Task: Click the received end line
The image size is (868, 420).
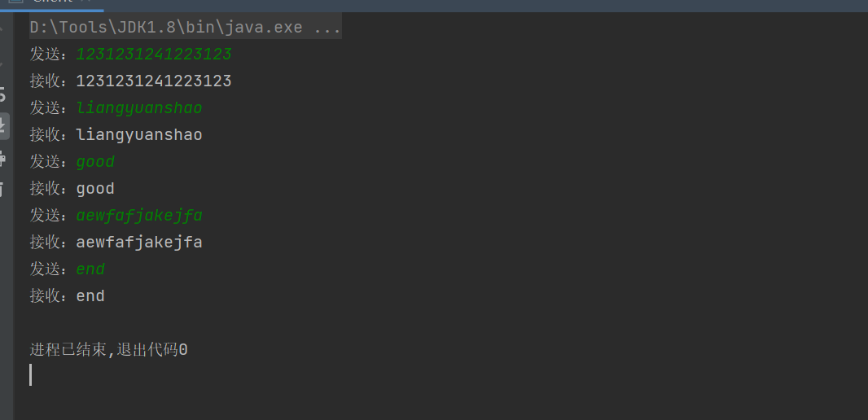Action: [90, 296]
